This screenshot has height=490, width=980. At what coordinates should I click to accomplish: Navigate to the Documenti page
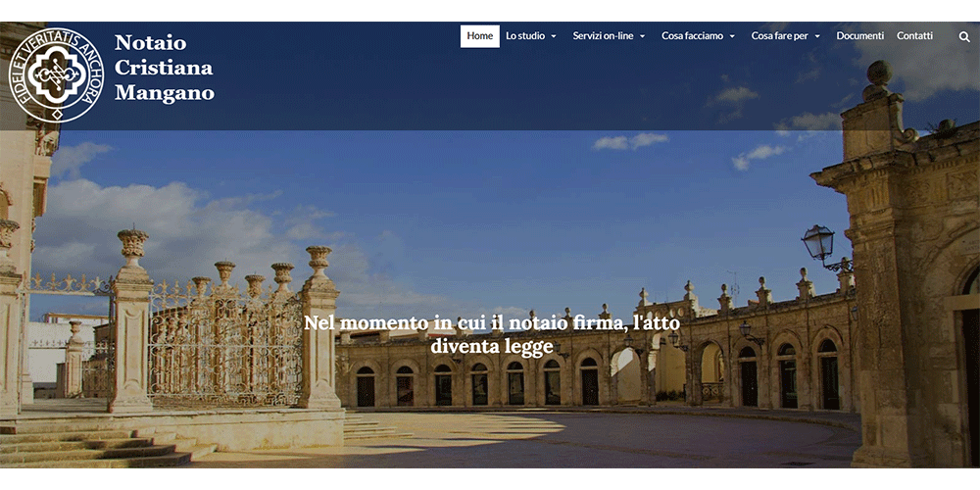pos(859,36)
